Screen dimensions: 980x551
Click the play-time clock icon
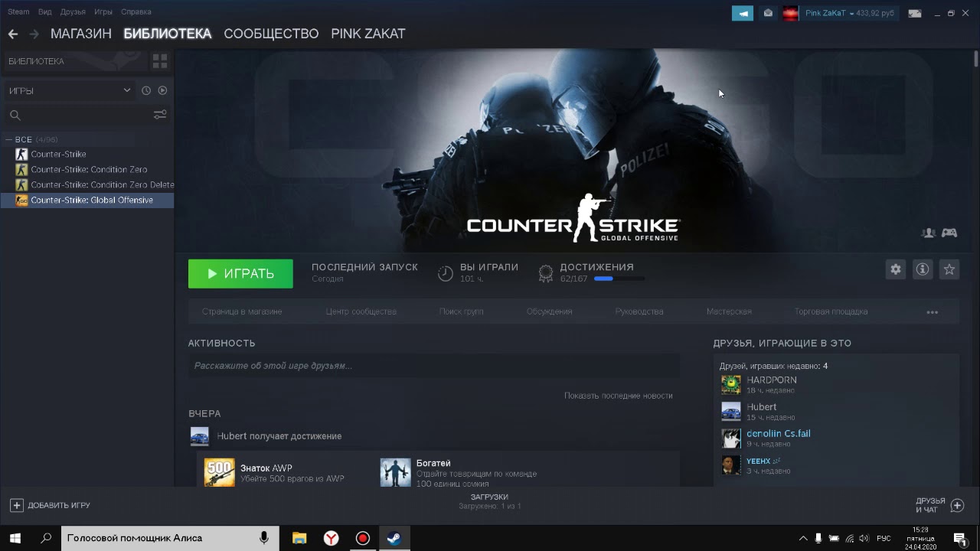(446, 273)
